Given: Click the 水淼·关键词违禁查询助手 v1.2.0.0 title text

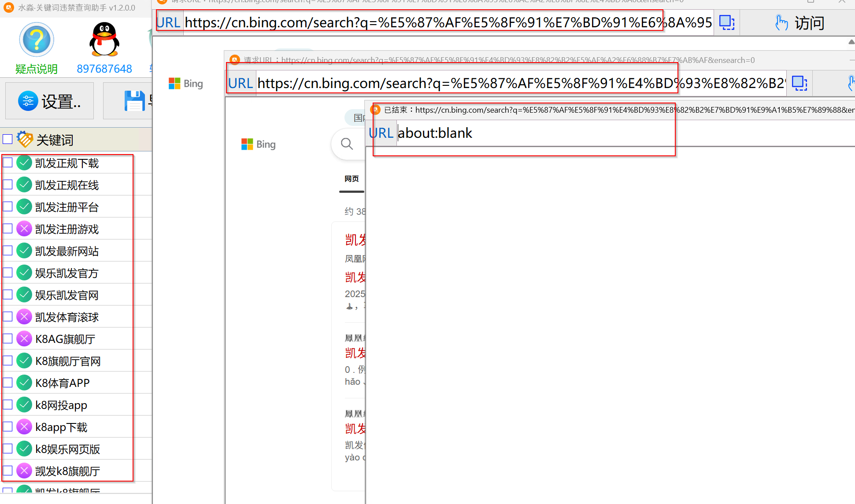Looking at the screenshot, I should tap(77, 7).
